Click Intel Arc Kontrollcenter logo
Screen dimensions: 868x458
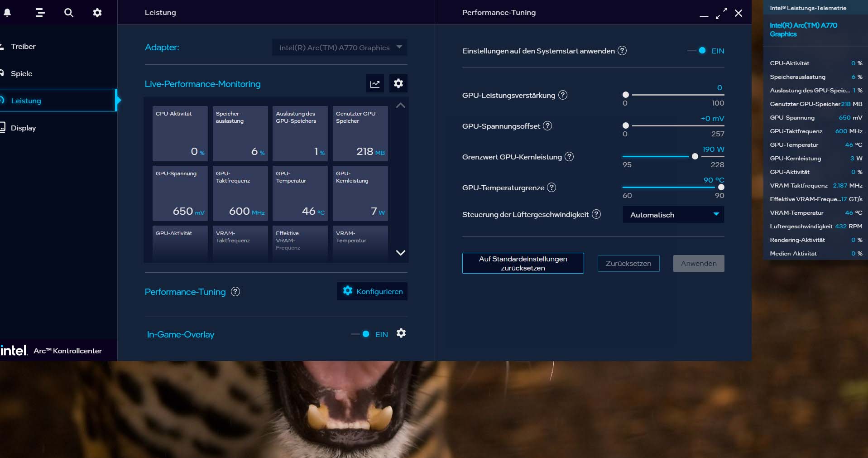point(51,350)
